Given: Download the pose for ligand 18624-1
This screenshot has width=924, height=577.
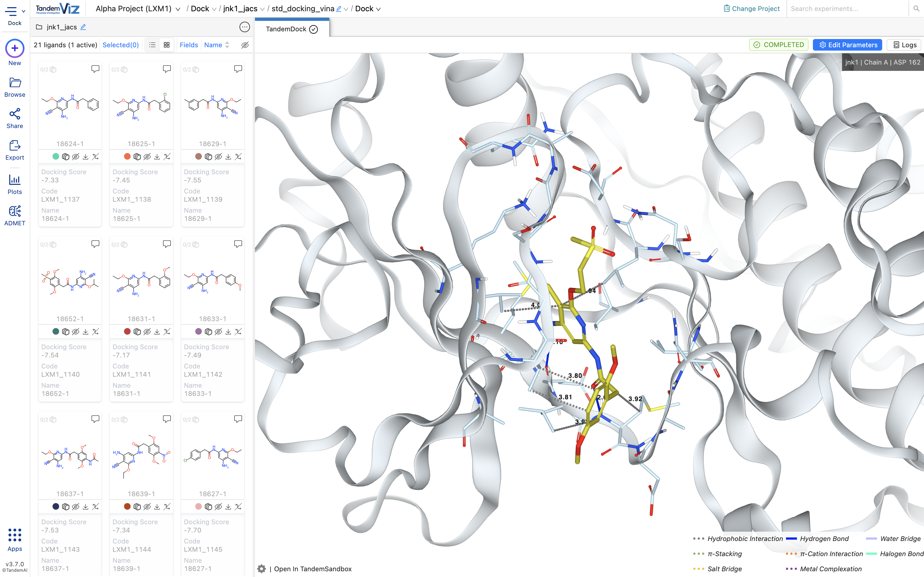Looking at the screenshot, I should (86, 156).
